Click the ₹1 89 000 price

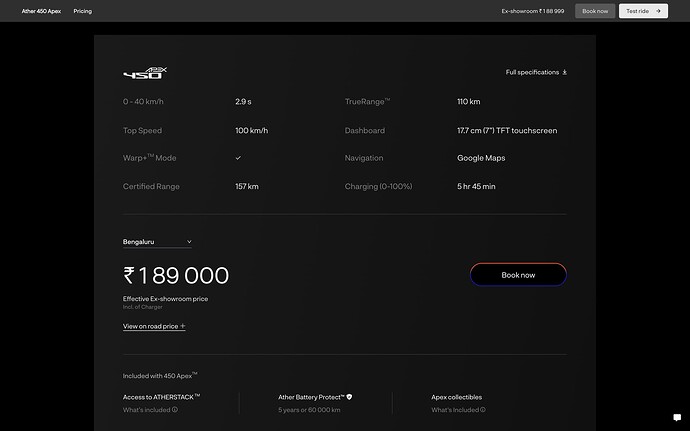[x=176, y=276]
